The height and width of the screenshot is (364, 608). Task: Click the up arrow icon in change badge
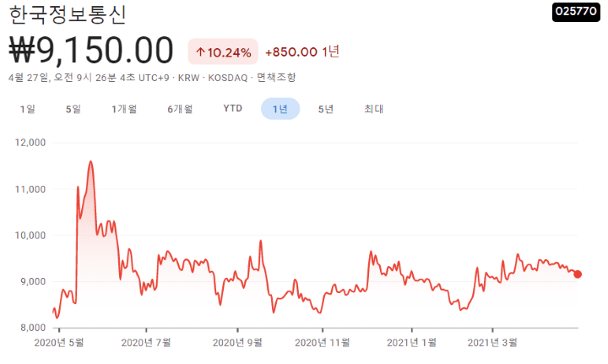click(x=200, y=52)
